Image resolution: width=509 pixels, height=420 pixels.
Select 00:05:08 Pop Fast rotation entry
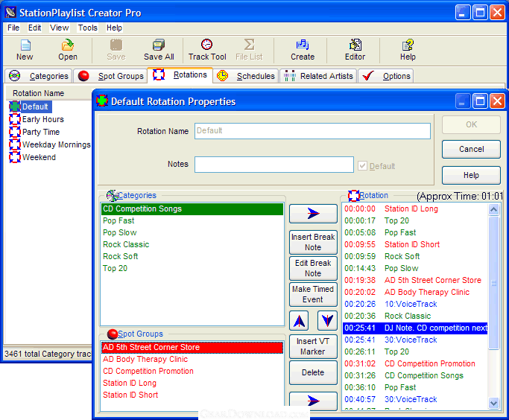tap(415, 232)
